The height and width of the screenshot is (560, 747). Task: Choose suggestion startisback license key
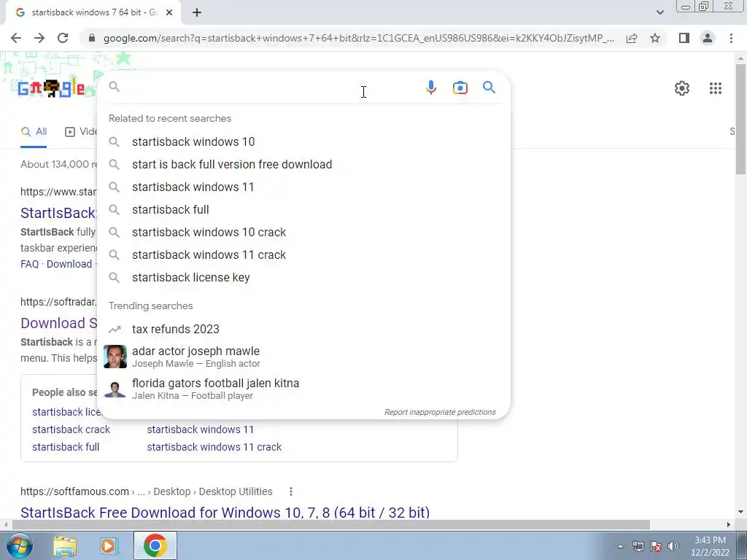click(x=303, y=277)
